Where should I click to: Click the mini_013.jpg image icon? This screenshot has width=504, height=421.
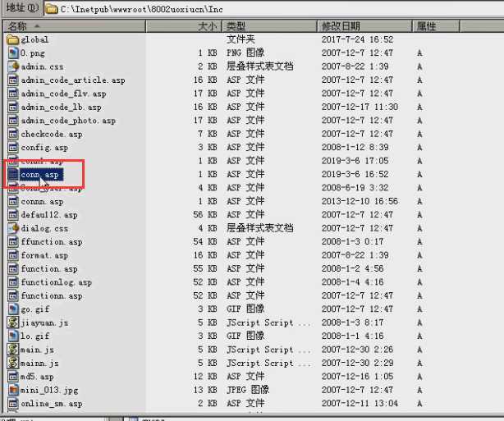click(x=13, y=390)
